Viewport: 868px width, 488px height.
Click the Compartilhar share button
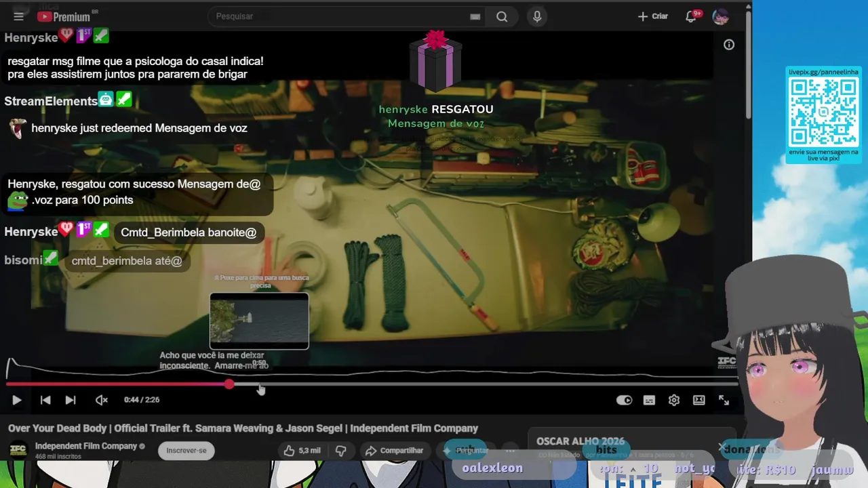pyautogui.click(x=394, y=450)
